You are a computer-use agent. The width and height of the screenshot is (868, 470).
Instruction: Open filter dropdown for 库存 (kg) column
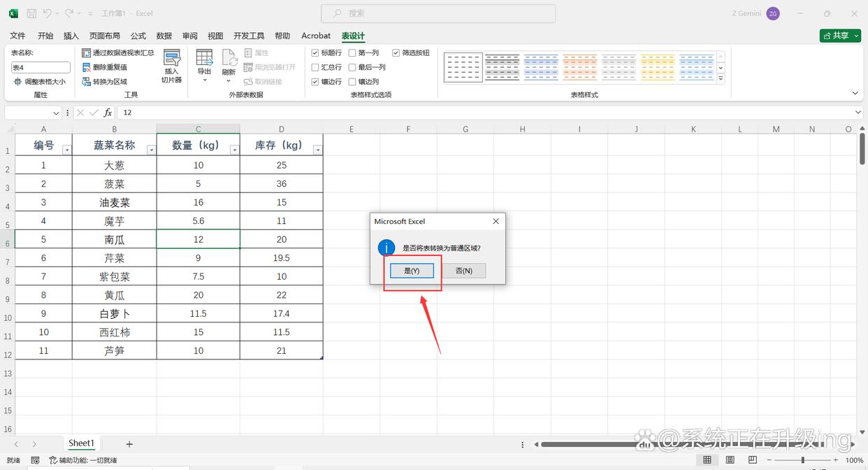pos(318,150)
